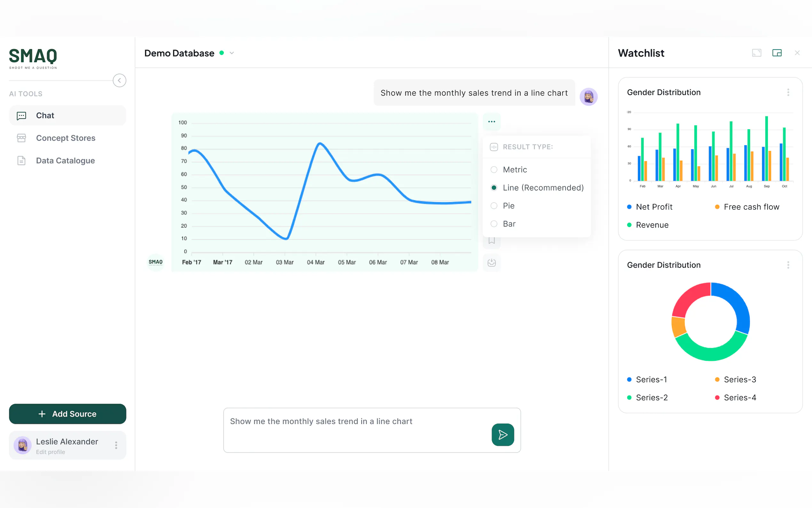Click the send message arrow button
The height and width of the screenshot is (508, 812).
[503, 434]
